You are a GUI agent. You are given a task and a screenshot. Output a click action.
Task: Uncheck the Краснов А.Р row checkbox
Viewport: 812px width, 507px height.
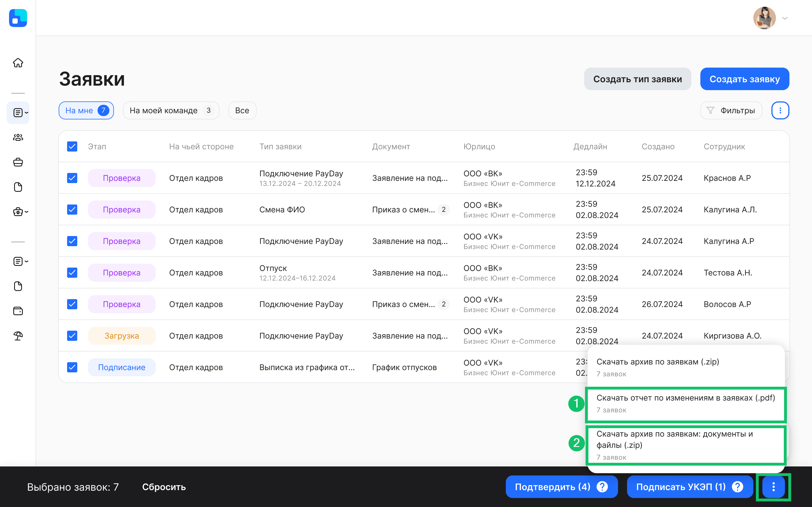pos(72,178)
